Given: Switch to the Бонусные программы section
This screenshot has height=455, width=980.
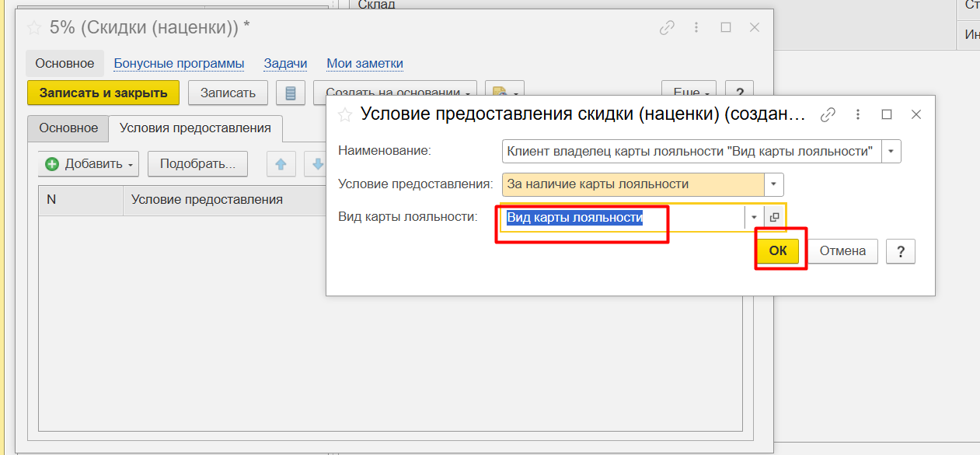Looking at the screenshot, I should coord(179,64).
